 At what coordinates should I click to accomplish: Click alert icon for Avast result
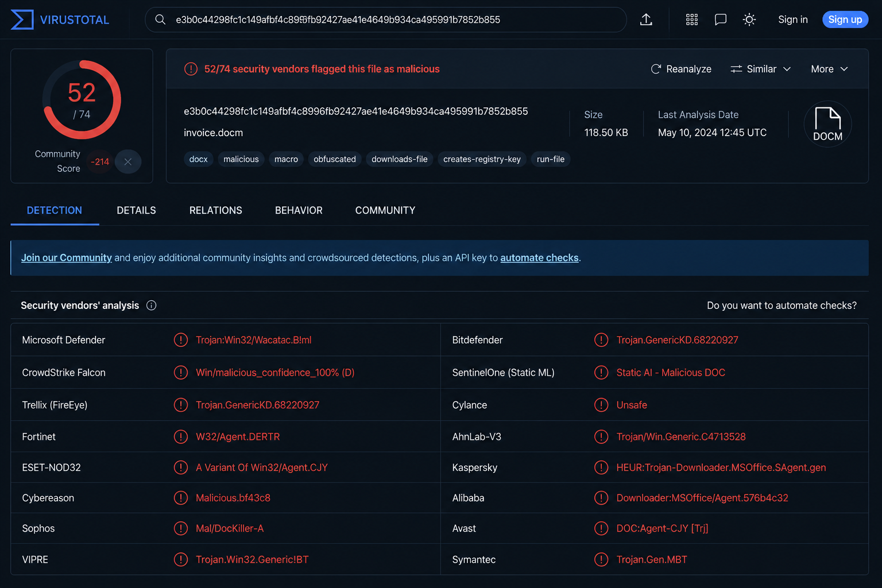click(601, 528)
